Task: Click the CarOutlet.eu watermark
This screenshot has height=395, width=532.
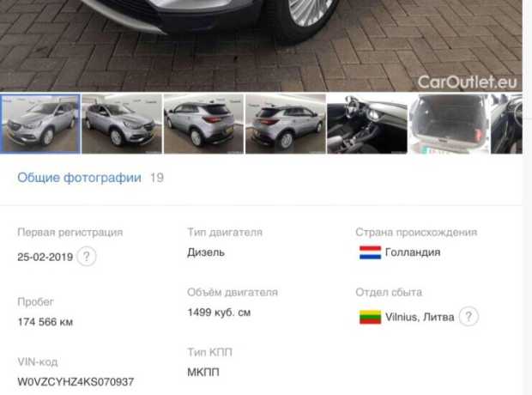Action: tap(467, 82)
